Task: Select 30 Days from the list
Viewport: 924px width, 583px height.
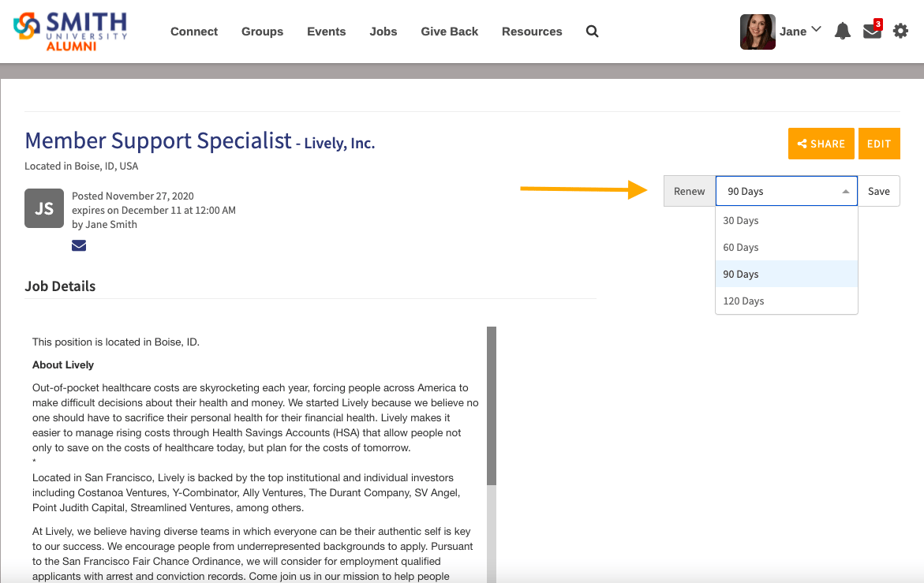Action: tap(786, 220)
